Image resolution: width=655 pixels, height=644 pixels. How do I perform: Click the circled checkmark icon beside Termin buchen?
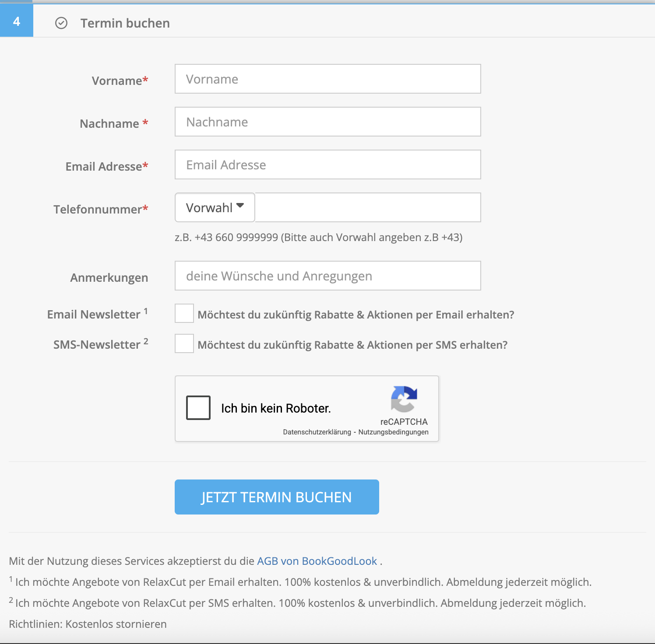tap(61, 23)
